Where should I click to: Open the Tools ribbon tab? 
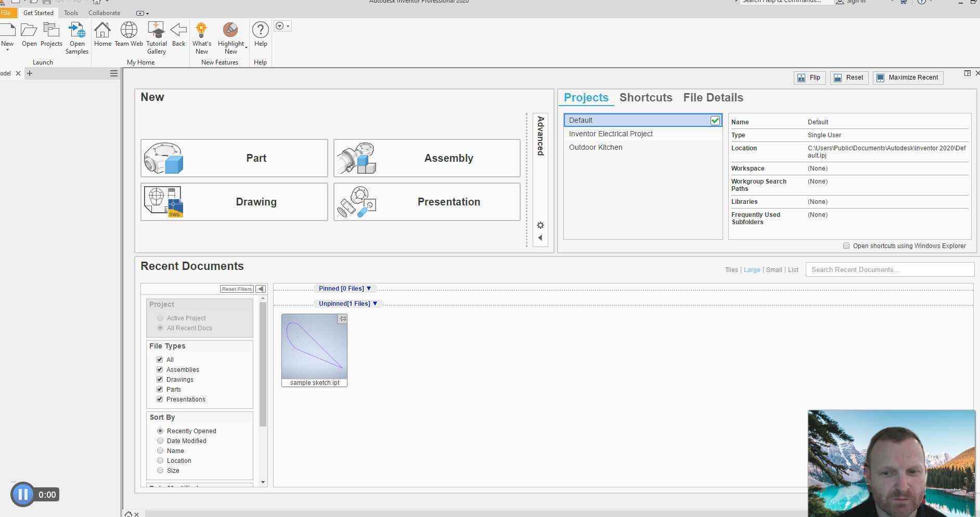(x=71, y=13)
